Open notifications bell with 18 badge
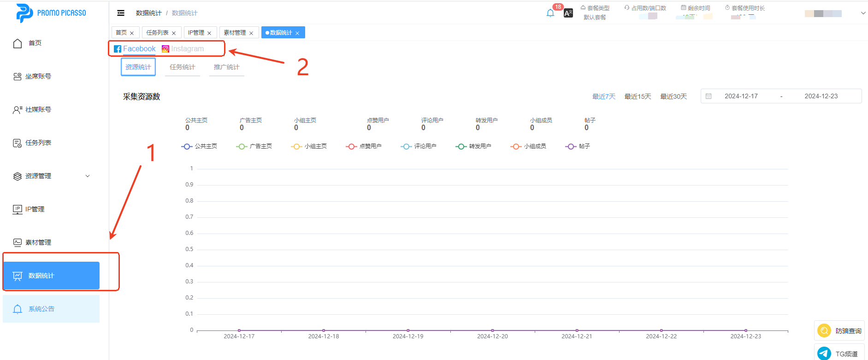This screenshot has width=868, height=360. click(x=550, y=13)
